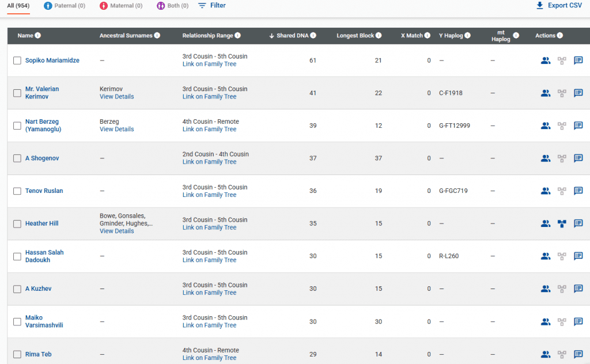The image size is (590, 364).
Task: Open notes icon for A Shogenov
Action: click(578, 158)
